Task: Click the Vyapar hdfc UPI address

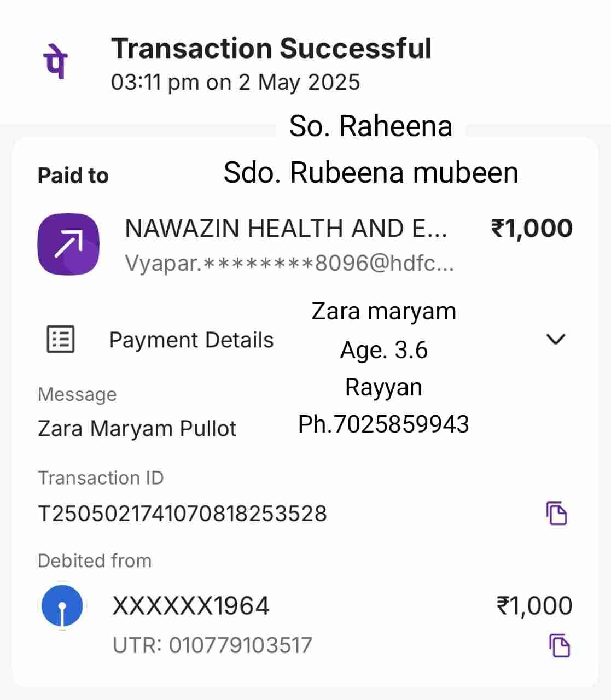Action: (x=289, y=264)
